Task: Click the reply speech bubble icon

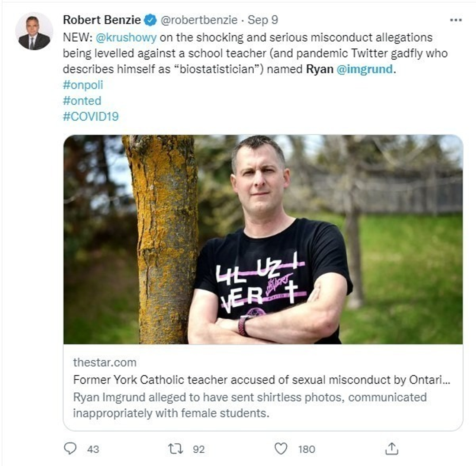Action: (70, 449)
